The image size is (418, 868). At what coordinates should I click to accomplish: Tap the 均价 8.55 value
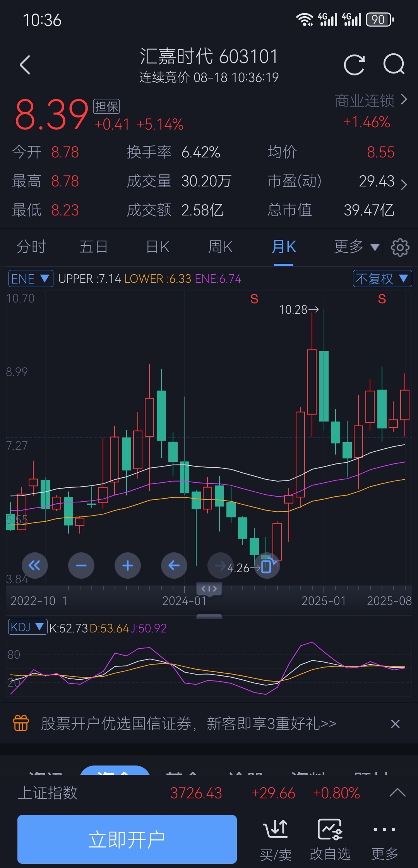pyautogui.click(x=381, y=152)
